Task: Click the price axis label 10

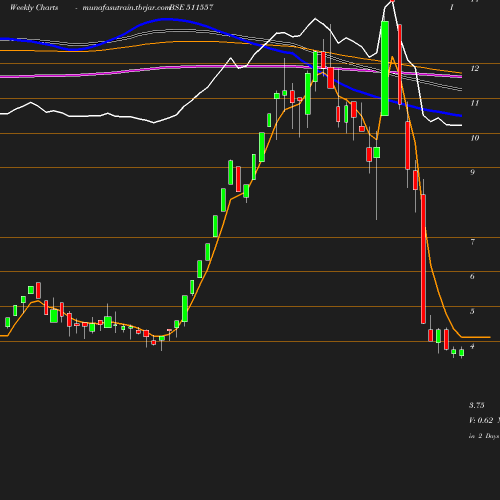Action: (x=475, y=138)
